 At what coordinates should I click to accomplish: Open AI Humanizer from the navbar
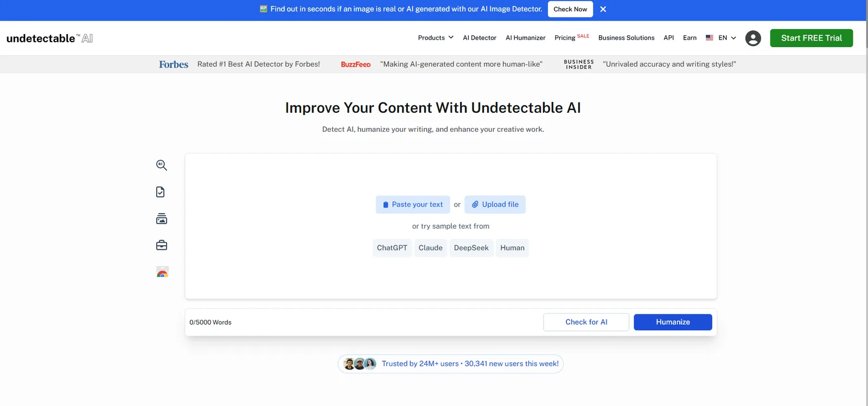tap(526, 38)
